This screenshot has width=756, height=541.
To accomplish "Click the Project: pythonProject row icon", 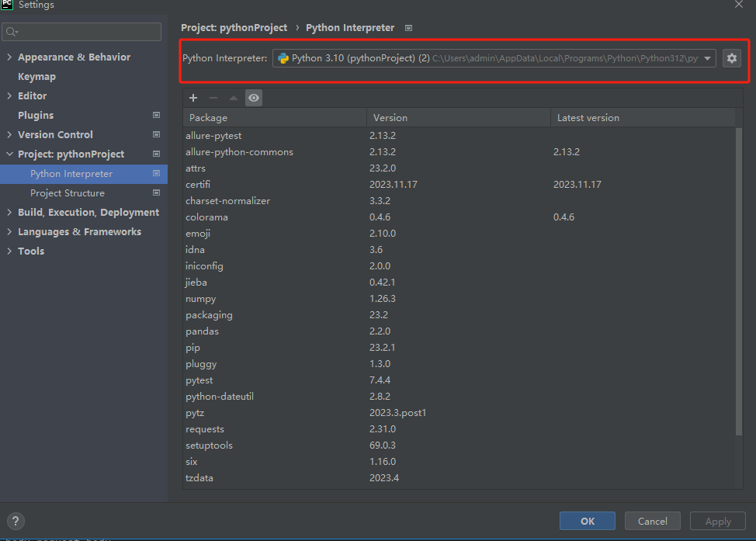I will [x=156, y=154].
